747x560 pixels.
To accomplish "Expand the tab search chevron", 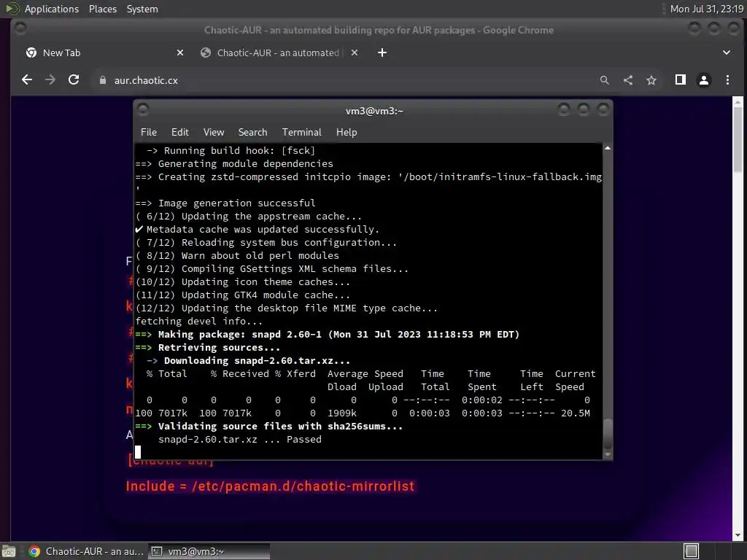I will (727, 52).
